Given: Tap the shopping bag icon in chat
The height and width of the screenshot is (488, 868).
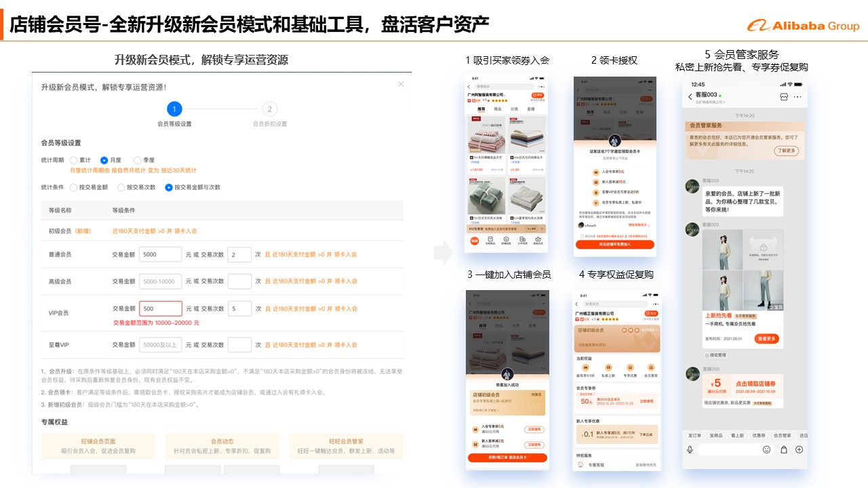Looking at the screenshot, I should (783, 449).
